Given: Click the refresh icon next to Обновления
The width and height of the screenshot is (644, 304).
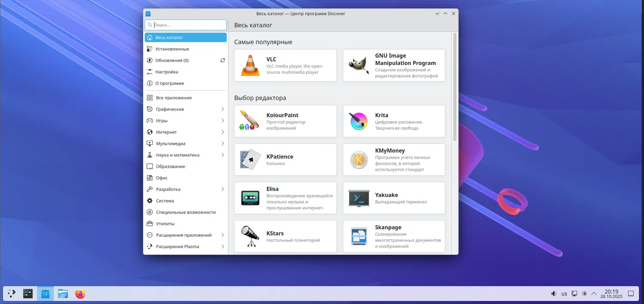Looking at the screenshot, I should point(222,61).
